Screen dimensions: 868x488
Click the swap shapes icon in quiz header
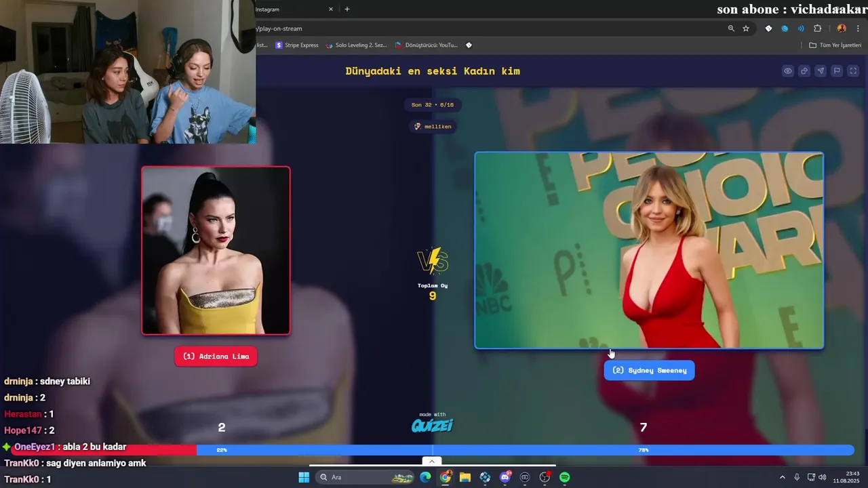pos(804,71)
